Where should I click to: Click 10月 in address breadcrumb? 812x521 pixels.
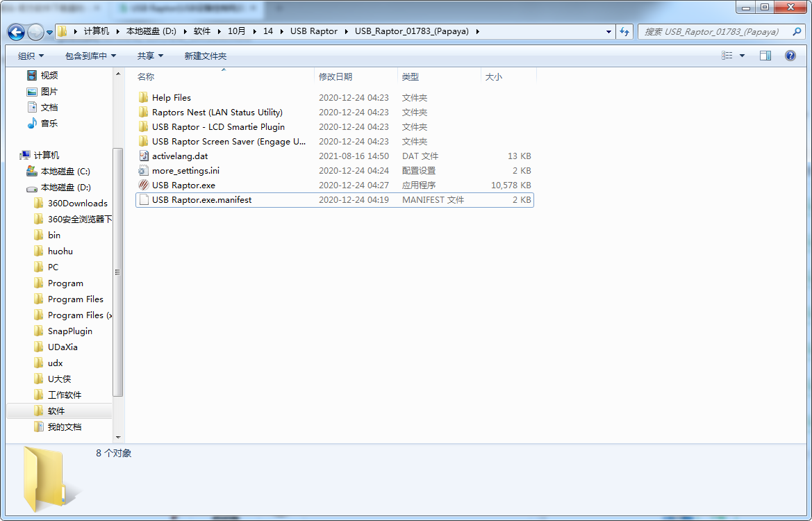[237, 31]
